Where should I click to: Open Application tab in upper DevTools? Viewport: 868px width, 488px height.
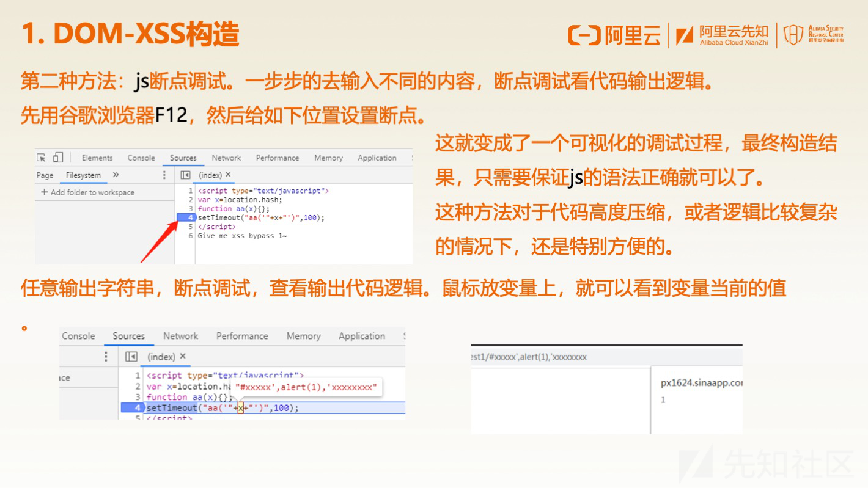[x=377, y=158]
